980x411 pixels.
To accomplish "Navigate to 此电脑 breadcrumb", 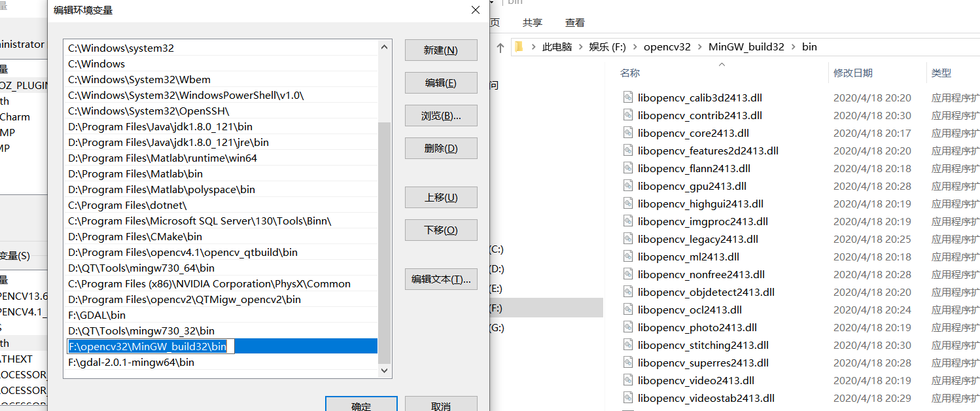I will click(x=557, y=47).
